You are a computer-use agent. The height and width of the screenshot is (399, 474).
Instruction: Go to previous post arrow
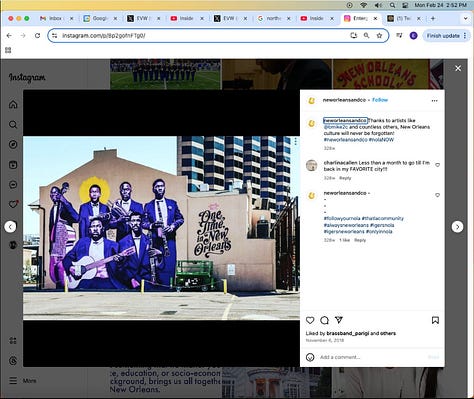click(10, 227)
